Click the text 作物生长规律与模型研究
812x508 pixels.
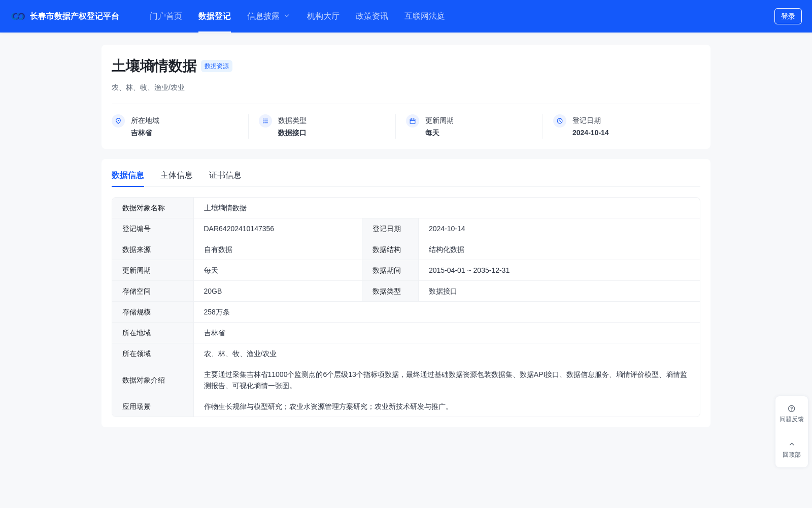click(243, 406)
